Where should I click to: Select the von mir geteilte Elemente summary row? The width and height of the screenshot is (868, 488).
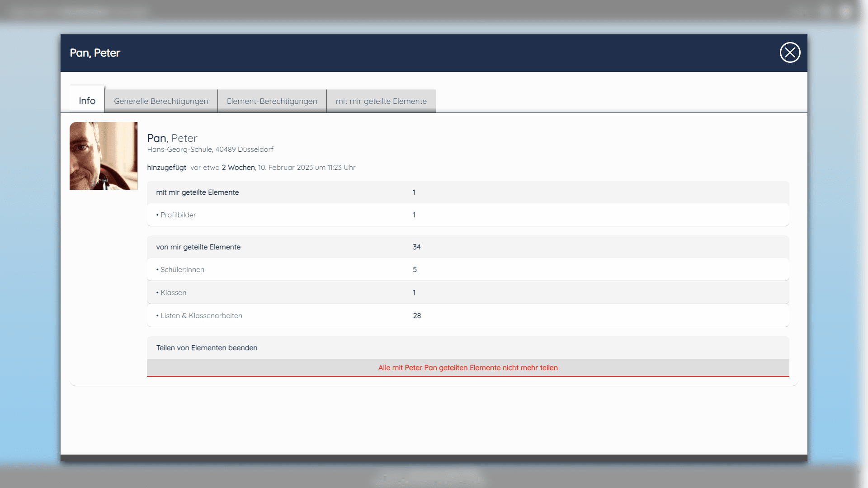point(468,247)
